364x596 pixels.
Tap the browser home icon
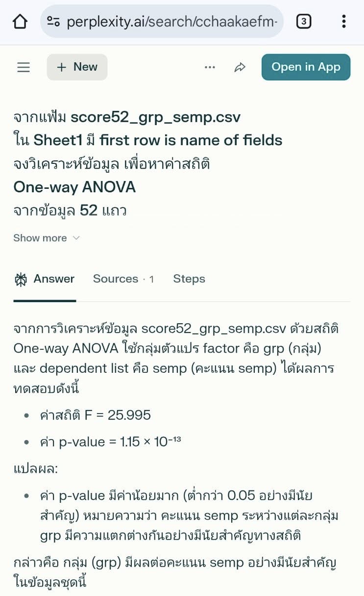click(x=20, y=22)
